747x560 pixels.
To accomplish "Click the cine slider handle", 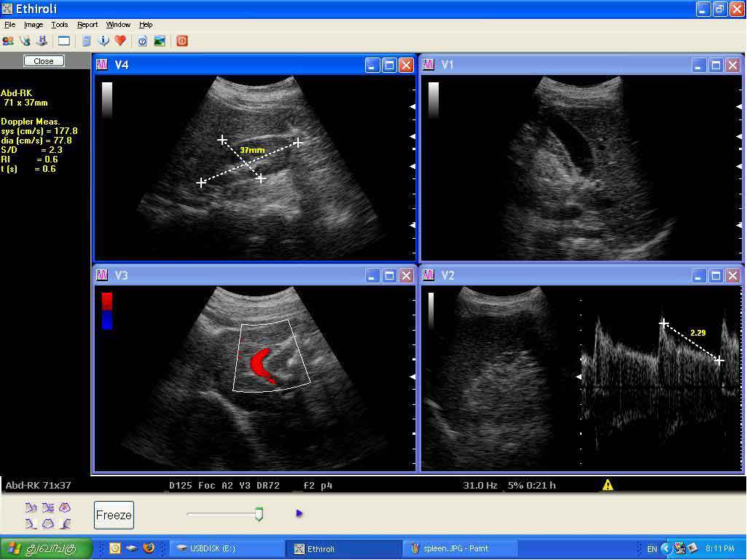I will pyautogui.click(x=259, y=514).
